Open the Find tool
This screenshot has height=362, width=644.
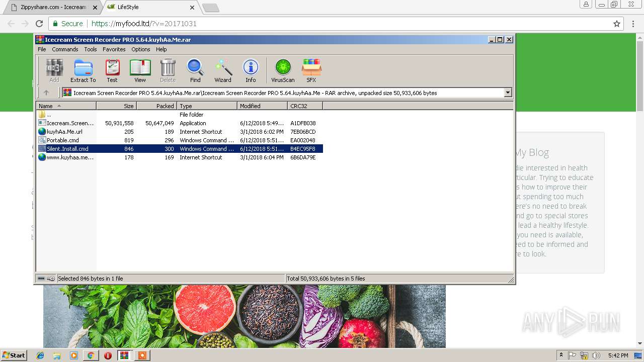pos(195,71)
